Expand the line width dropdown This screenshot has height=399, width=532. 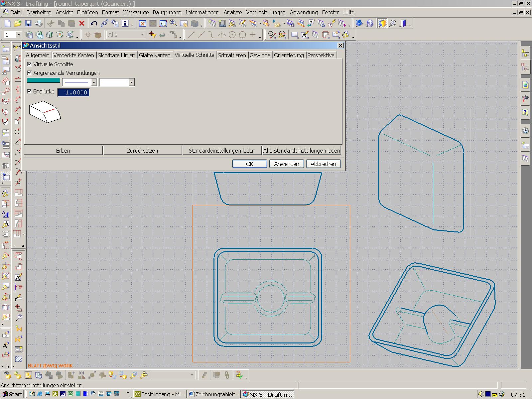pyautogui.click(x=131, y=82)
